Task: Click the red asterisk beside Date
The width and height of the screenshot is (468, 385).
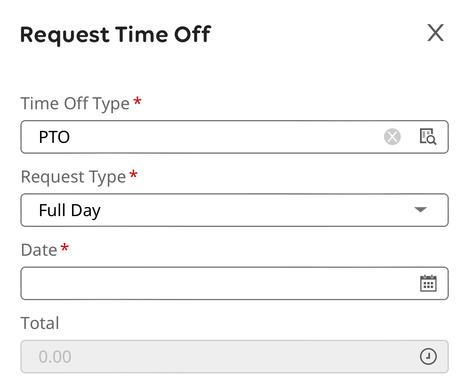Action: (x=65, y=248)
